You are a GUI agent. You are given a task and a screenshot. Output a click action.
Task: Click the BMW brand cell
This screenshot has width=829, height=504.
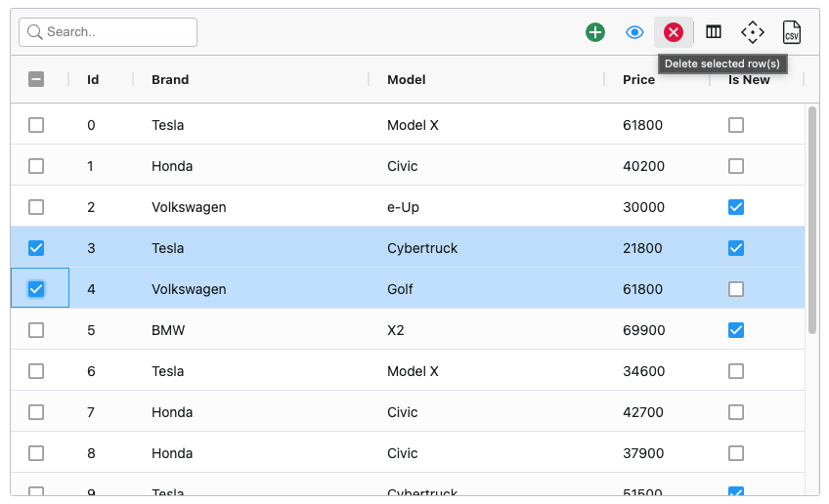coord(168,330)
